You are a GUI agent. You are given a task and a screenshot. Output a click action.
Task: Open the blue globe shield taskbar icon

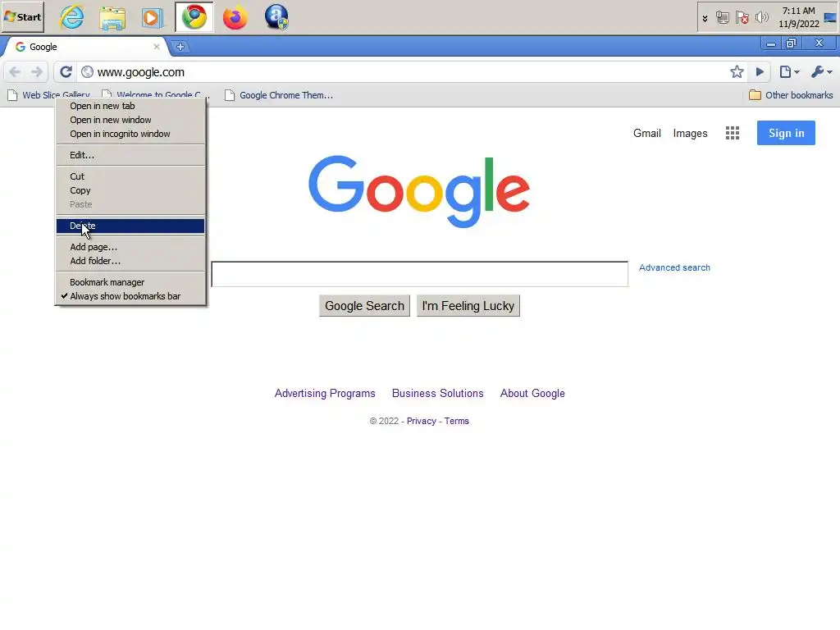pos(276,17)
